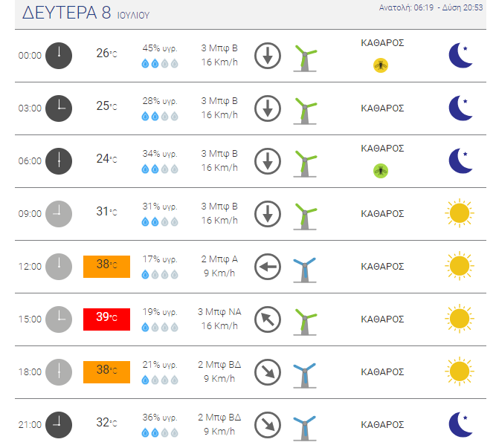This screenshot has height=448, width=496.
Task: Click the yellow mosquito icon at 00:00
Action: click(381, 65)
